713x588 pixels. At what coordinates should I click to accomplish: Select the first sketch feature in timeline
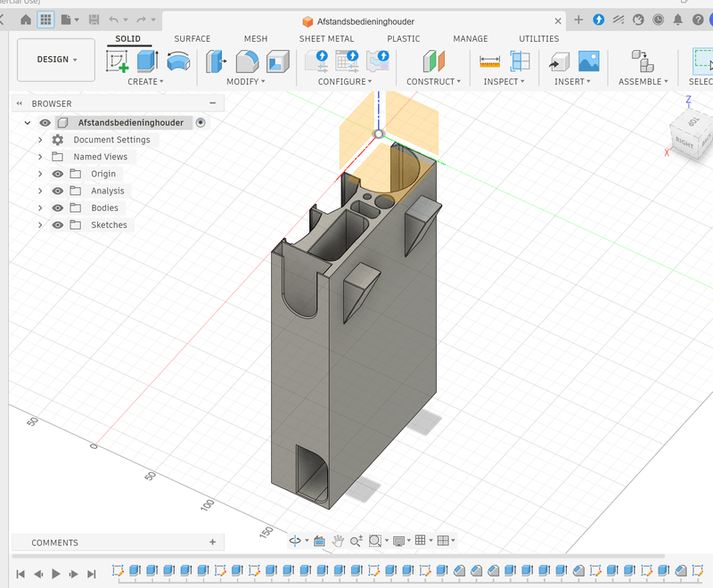[118, 570]
